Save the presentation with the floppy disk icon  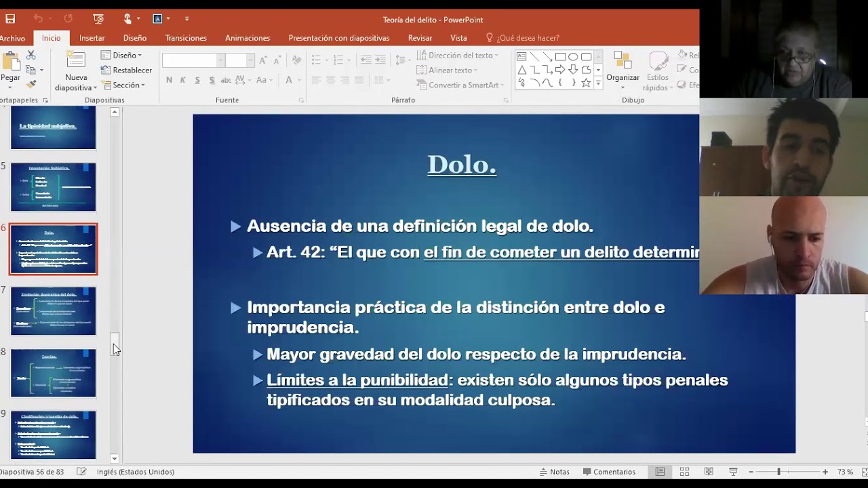click(10, 19)
